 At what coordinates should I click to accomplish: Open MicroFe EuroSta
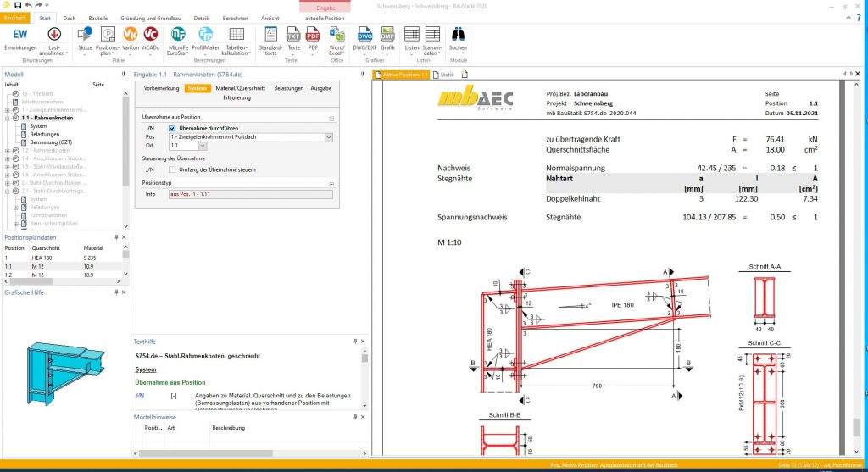pyautogui.click(x=178, y=41)
